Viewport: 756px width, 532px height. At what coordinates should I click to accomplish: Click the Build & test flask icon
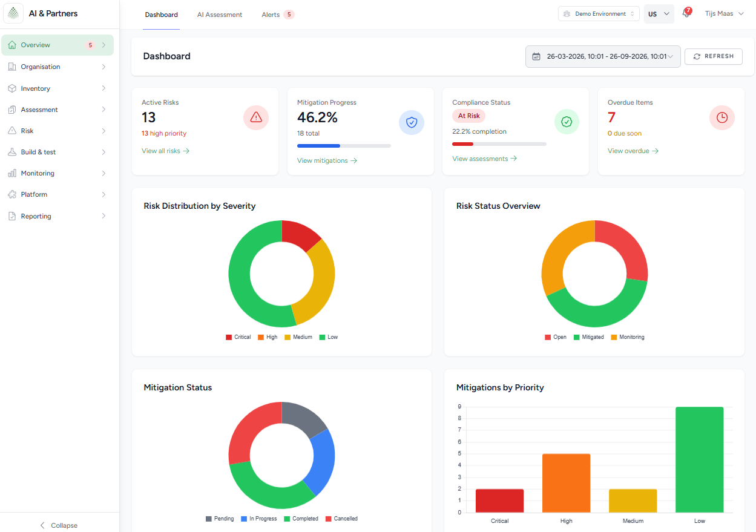12,152
